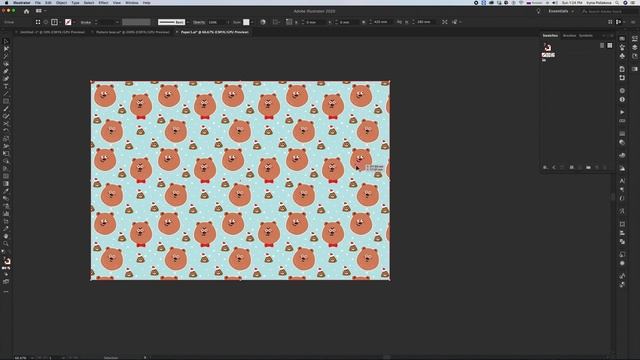Click the Home icon
Screen dimensions: 640x360
click(26, 11)
